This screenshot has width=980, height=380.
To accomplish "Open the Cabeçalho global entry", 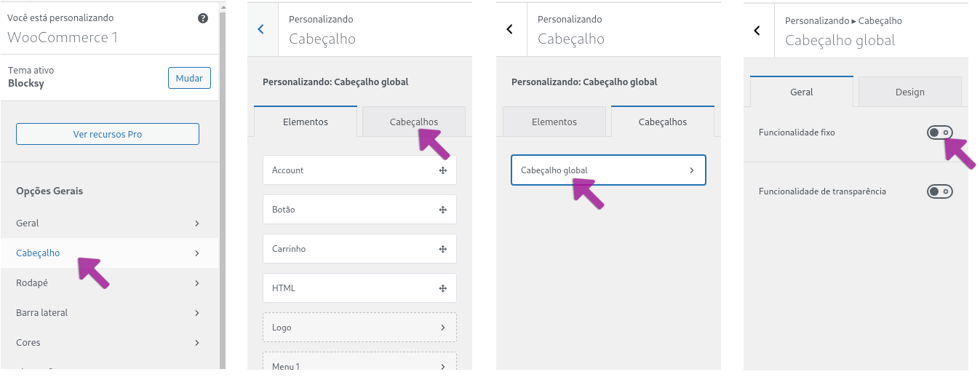I will point(608,170).
